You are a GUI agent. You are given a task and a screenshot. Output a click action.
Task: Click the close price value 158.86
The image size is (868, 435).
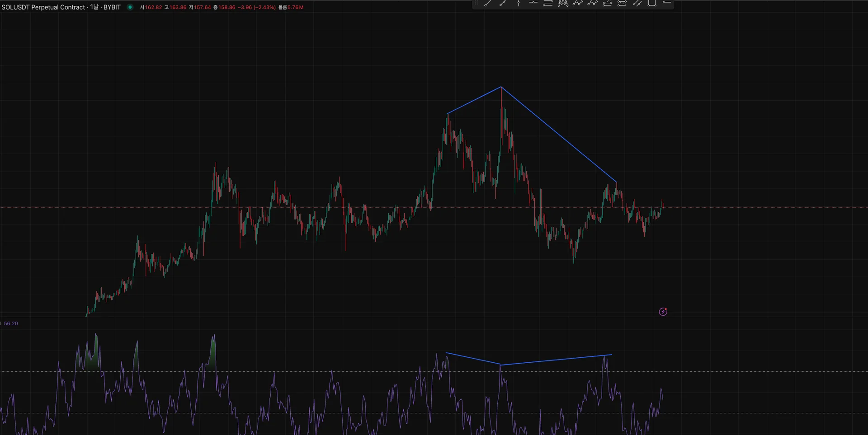(x=226, y=7)
